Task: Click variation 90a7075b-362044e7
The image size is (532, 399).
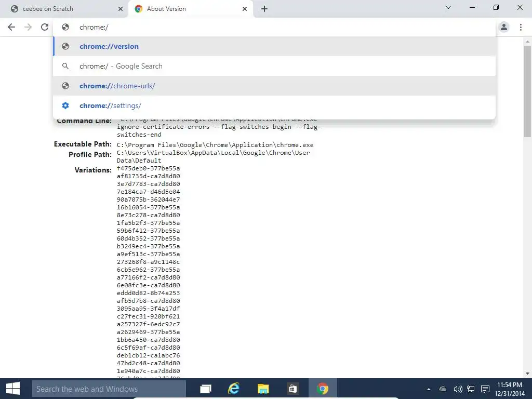Action: click(x=148, y=199)
